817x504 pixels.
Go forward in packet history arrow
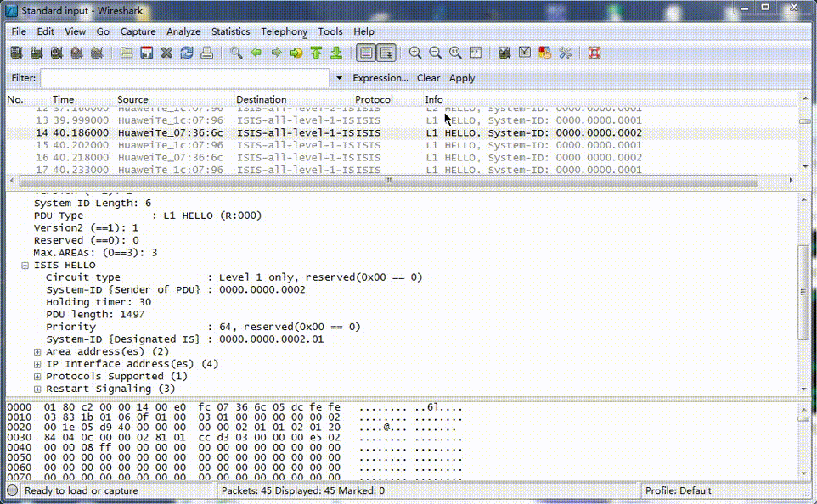(276, 53)
